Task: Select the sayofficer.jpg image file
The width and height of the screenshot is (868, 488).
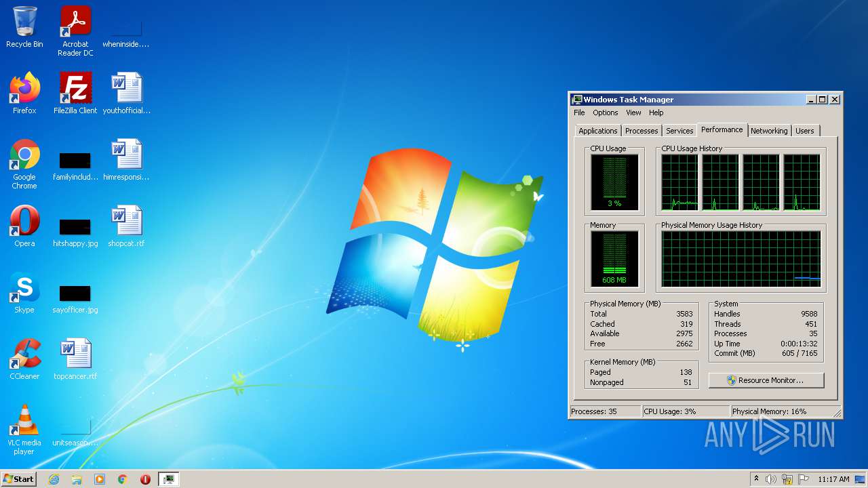Action: tap(75, 298)
